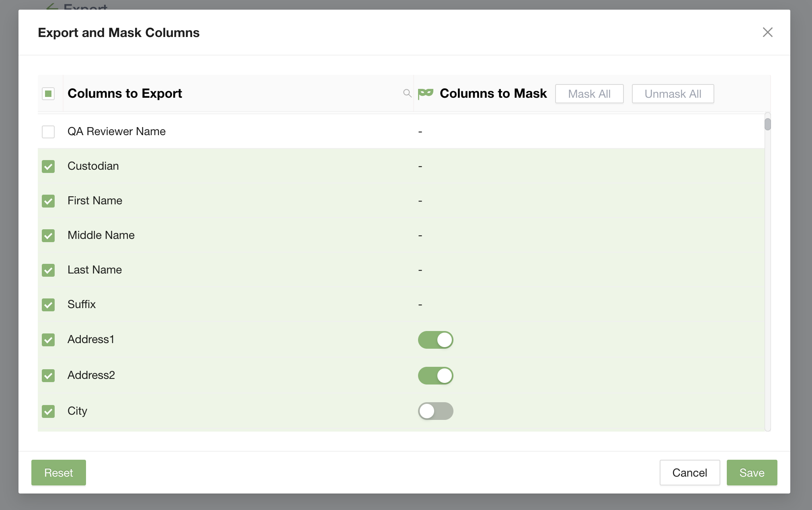Close the Export and Mask Columns dialog

pos(767,32)
